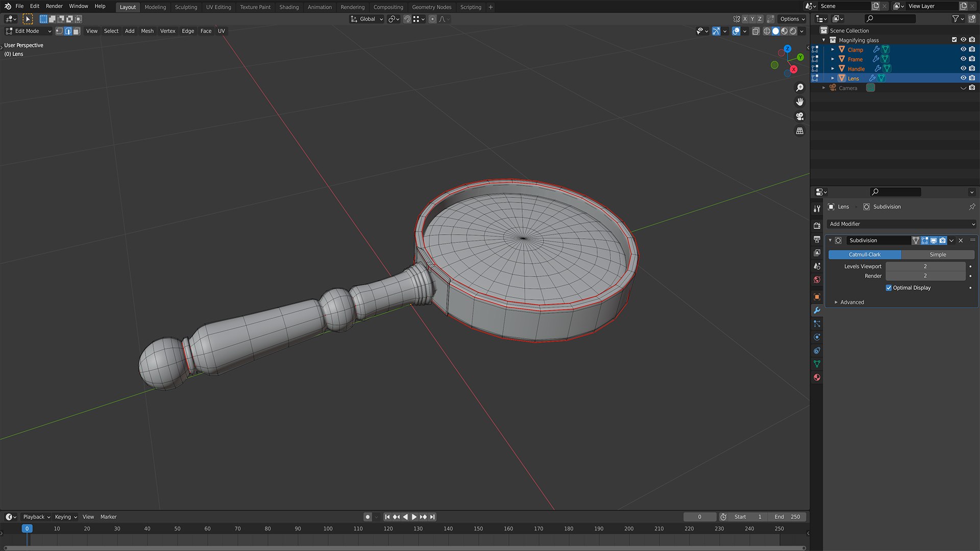Choose Catmull-Clark subdivision type

tap(865, 255)
